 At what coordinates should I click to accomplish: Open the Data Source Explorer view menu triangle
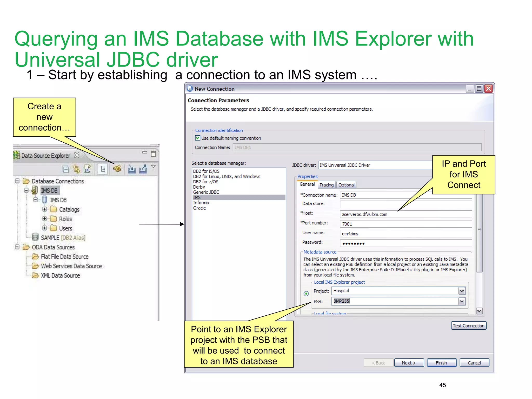(x=153, y=166)
